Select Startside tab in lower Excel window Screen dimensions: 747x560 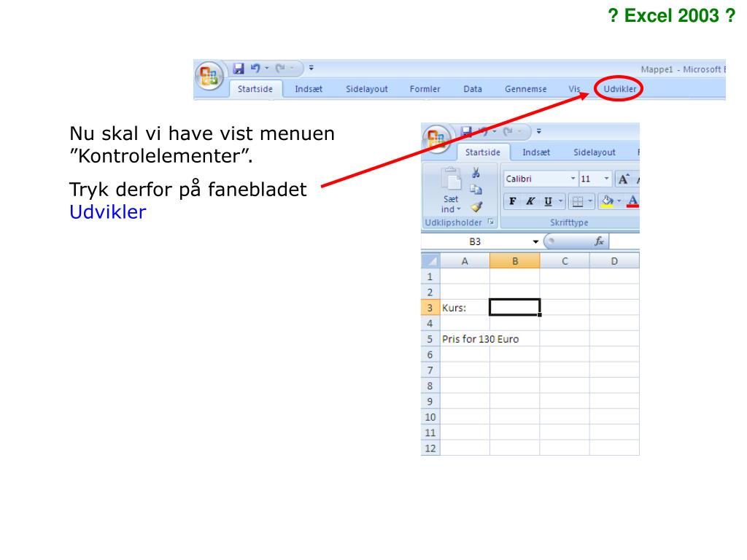click(x=483, y=152)
